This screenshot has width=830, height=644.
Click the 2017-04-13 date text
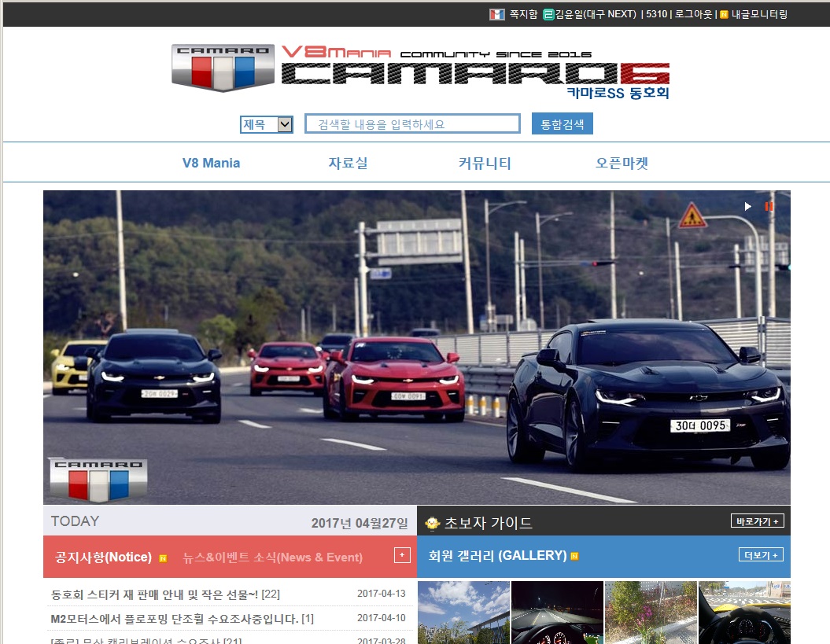(381, 593)
